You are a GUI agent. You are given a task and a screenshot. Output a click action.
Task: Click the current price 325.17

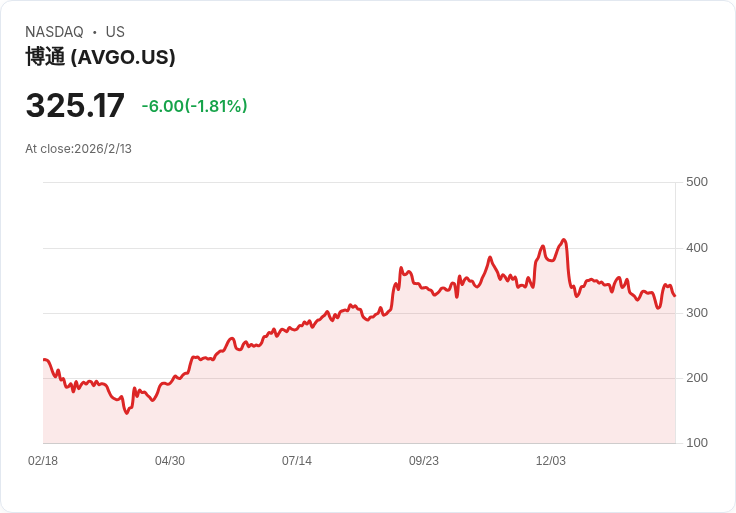(x=75, y=106)
